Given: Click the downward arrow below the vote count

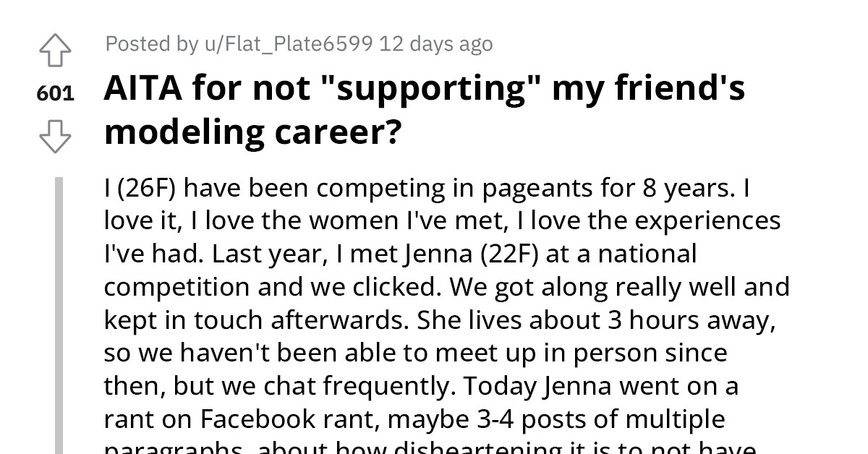Looking at the screenshot, I should pyautogui.click(x=54, y=137).
